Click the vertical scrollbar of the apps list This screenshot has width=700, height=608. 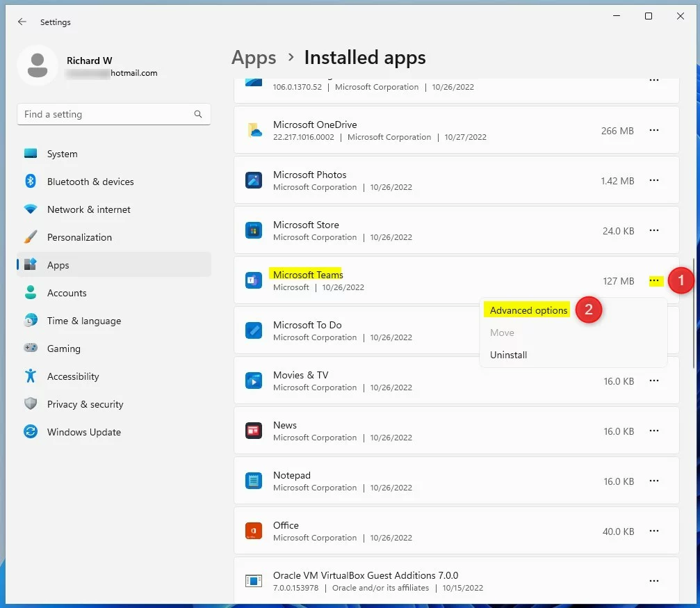pyautogui.click(x=694, y=313)
